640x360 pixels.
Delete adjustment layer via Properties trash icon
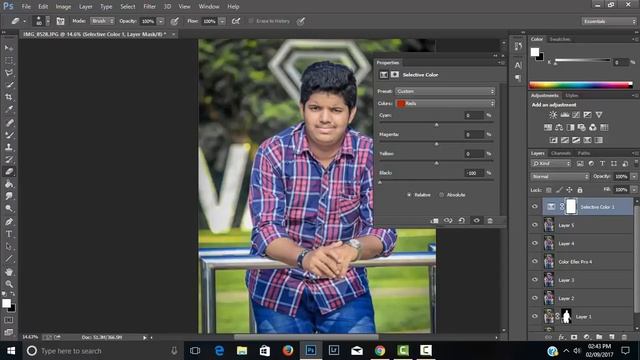(x=490, y=221)
